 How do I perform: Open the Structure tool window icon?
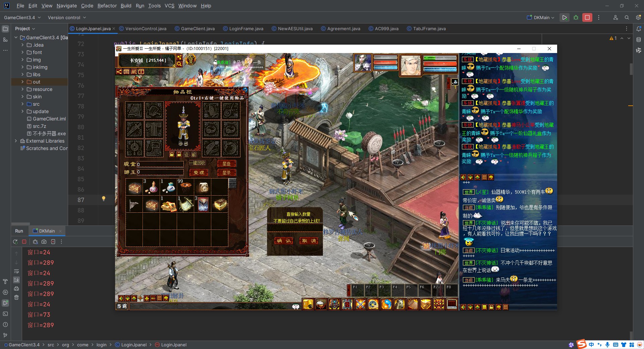pyautogui.click(x=5, y=40)
